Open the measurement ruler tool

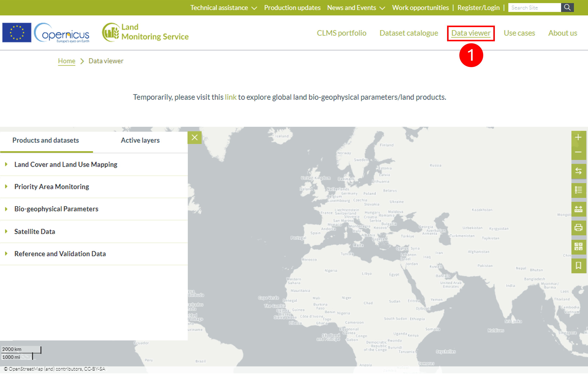pos(578,209)
